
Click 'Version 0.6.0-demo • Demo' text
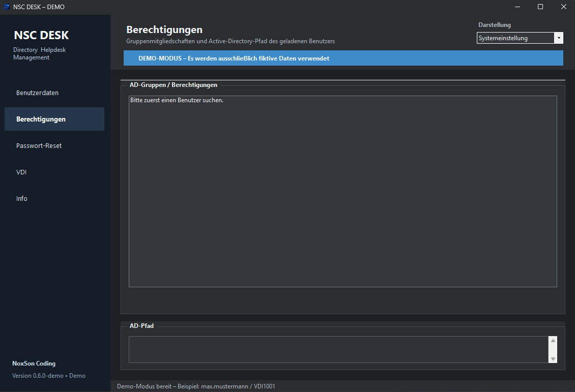click(x=49, y=376)
